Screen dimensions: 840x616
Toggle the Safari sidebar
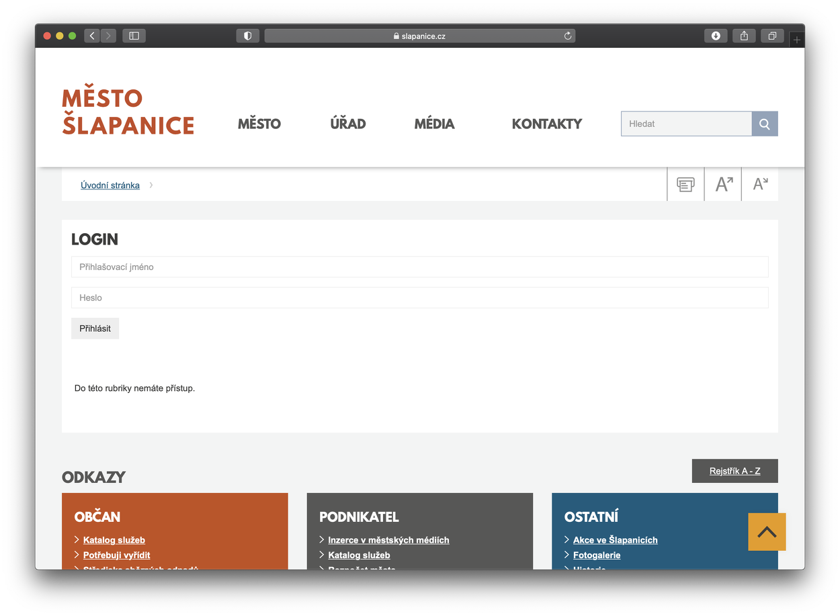point(134,36)
